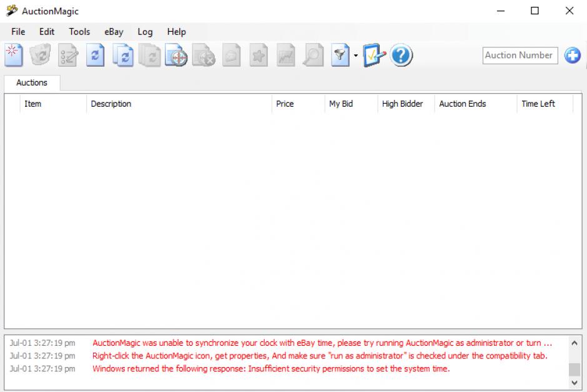Click the grayed magnifying glass search icon
Image resolution: width=587 pixels, height=392 pixels.
pos(313,56)
